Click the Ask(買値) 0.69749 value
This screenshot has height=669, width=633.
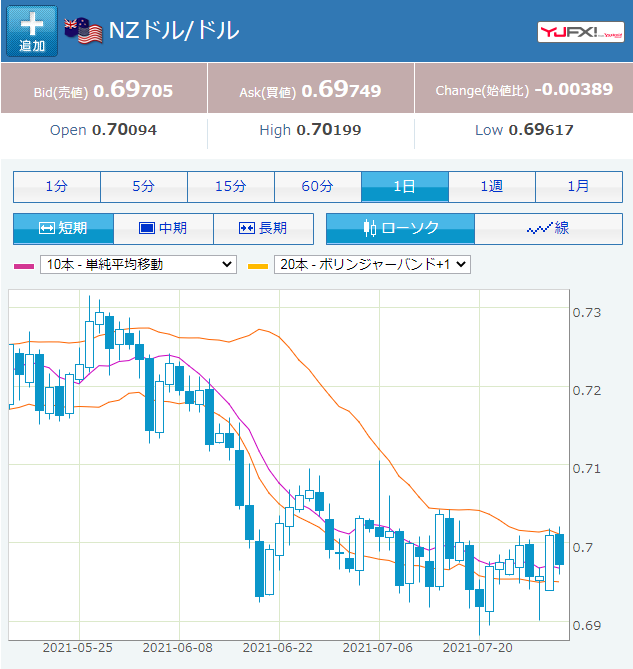(x=311, y=89)
